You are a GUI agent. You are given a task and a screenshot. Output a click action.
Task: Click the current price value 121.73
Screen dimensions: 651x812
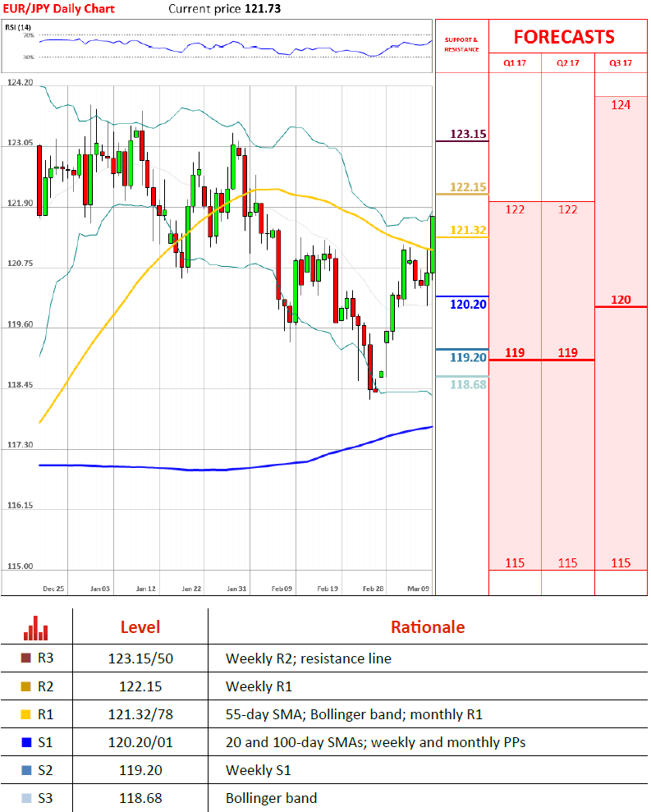(263, 9)
